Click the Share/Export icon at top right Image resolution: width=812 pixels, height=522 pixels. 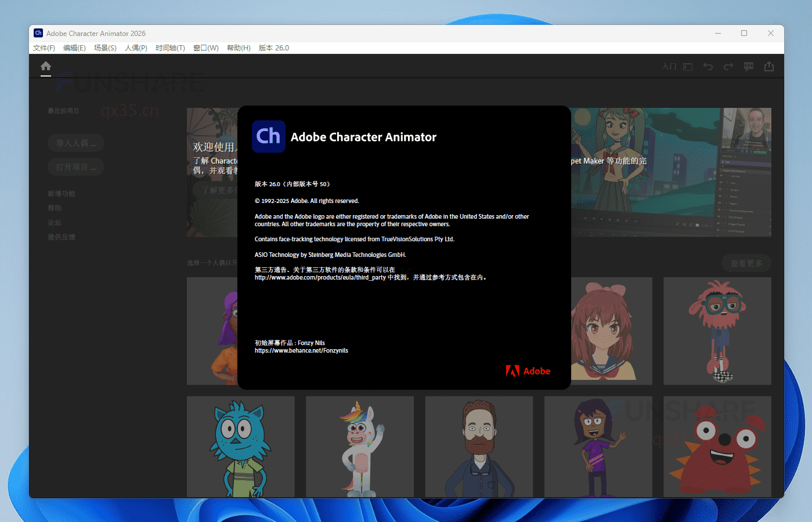(769, 66)
